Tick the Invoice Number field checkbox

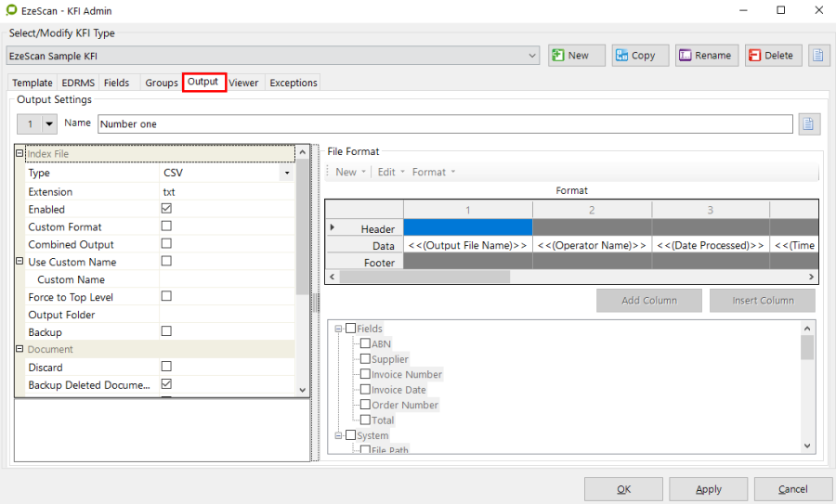coord(365,374)
